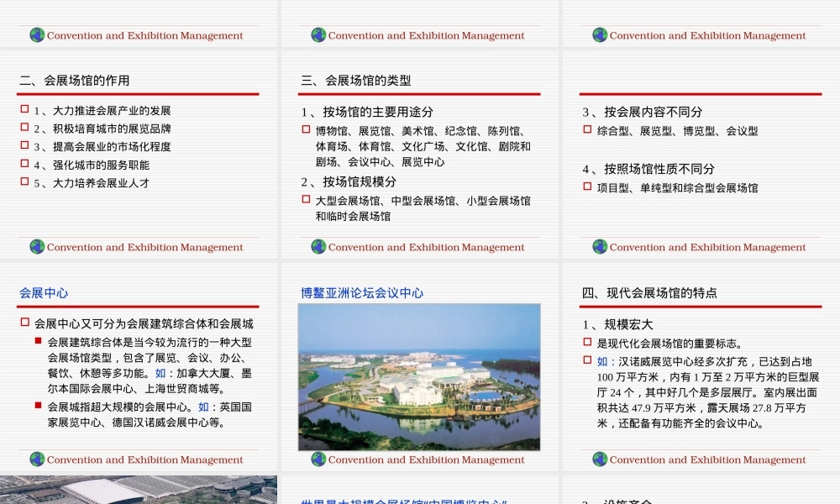This screenshot has height=504, width=840.
Task: Click globe icon in 会展场馆的作用 slide footer
Action: coord(37,246)
